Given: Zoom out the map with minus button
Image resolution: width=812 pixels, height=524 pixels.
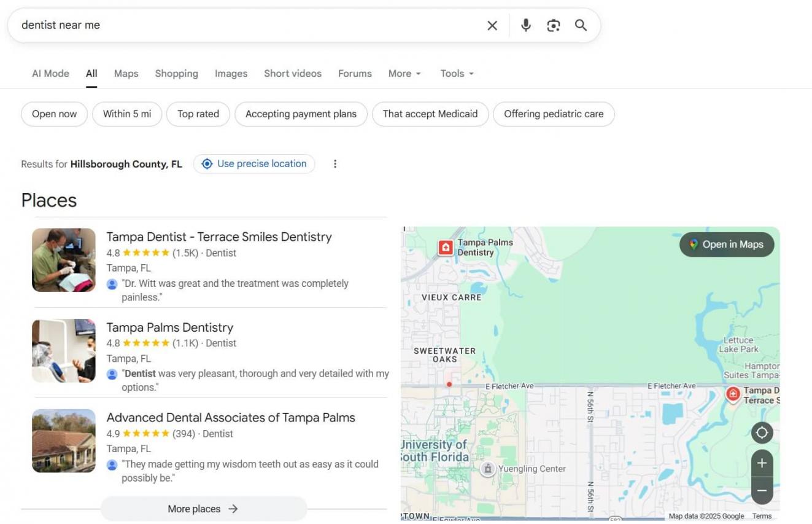Looking at the screenshot, I should [x=762, y=491].
